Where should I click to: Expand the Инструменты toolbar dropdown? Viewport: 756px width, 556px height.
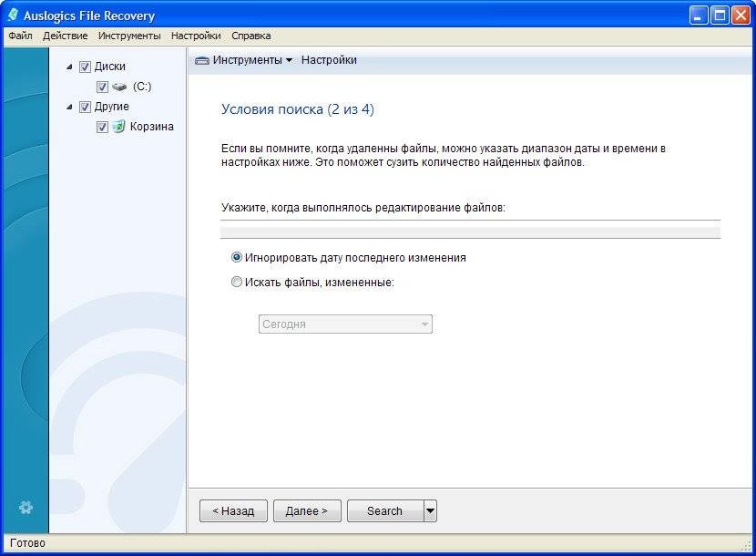pos(289,60)
